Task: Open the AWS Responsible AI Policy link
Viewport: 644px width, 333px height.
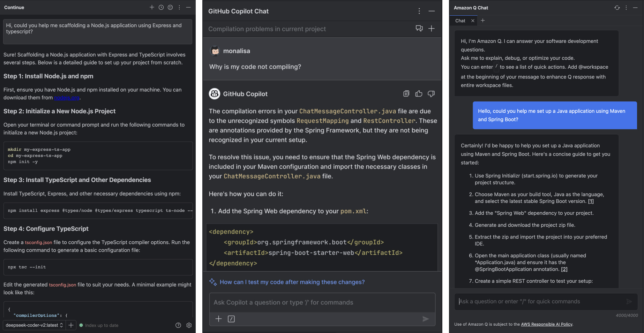Action: pyautogui.click(x=546, y=324)
